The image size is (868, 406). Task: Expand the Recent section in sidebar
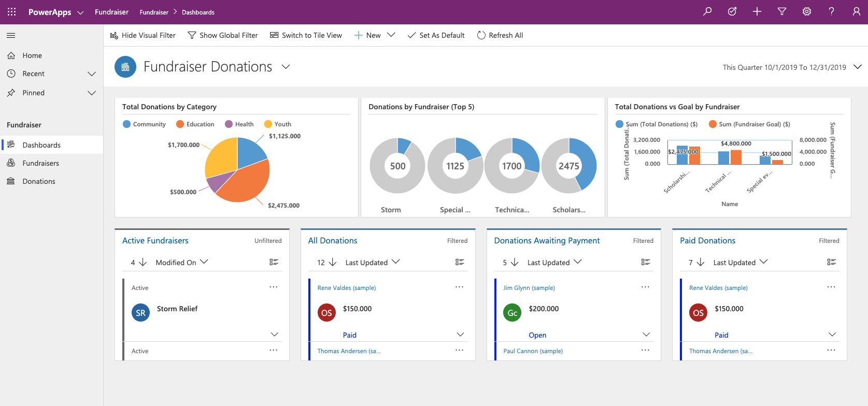[92, 74]
